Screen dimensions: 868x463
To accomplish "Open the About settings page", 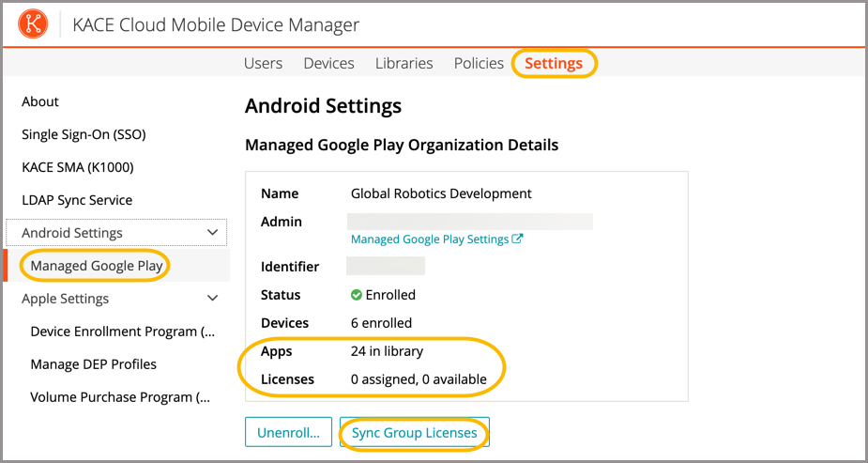I will (40, 101).
